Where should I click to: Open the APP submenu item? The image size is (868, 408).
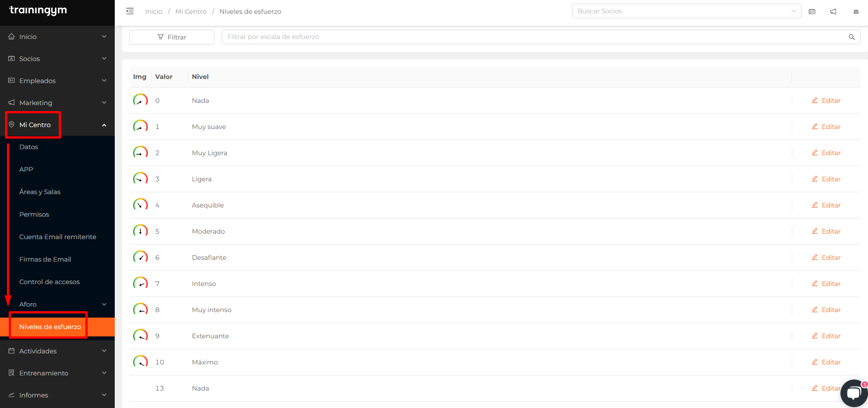pos(26,169)
